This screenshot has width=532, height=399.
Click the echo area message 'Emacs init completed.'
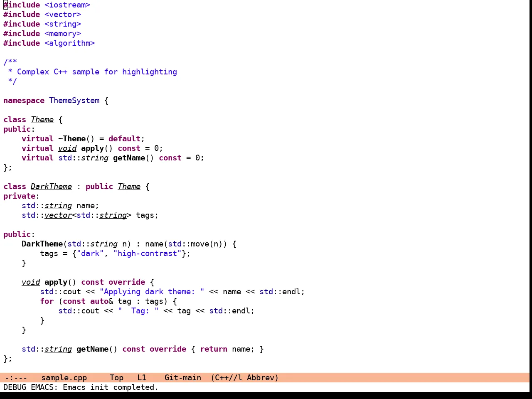click(111, 387)
